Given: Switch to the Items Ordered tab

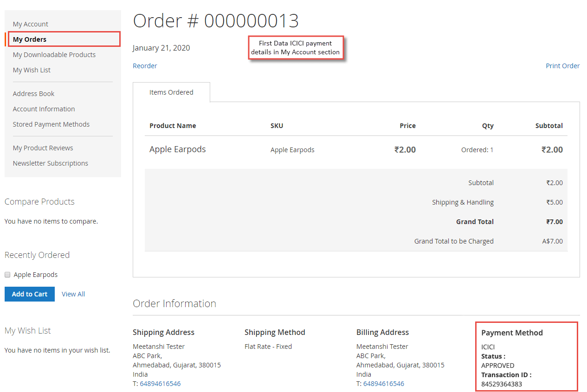Looking at the screenshot, I should click(171, 92).
